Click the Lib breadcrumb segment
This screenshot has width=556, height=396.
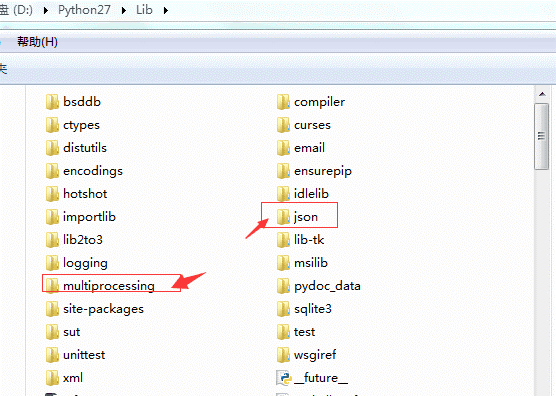pyautogui.click(x=144, y=10)
